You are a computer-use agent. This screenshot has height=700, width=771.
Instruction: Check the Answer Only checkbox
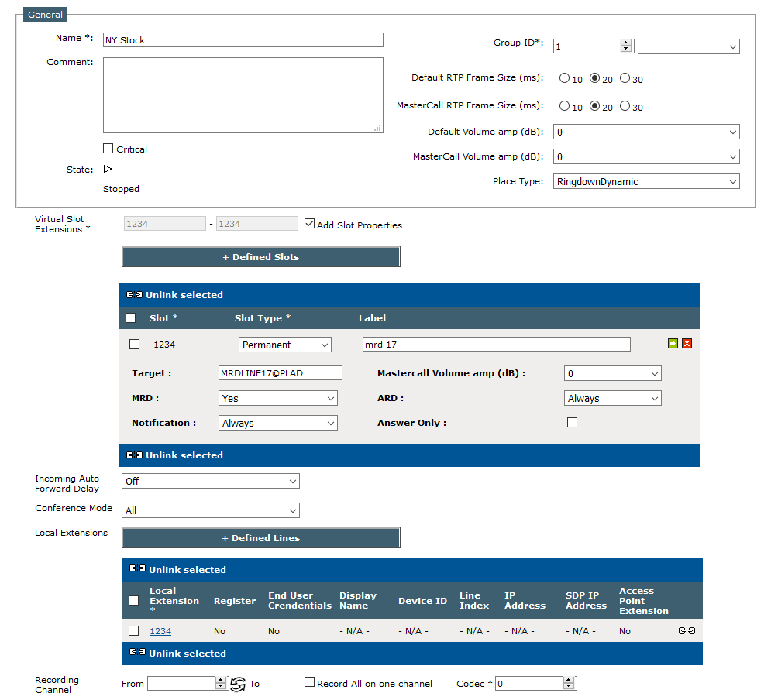[x=572, y=422]
